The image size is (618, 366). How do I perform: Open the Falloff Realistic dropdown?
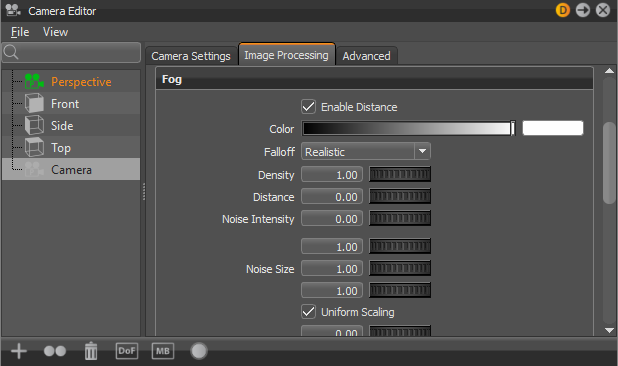pos(366,151)
